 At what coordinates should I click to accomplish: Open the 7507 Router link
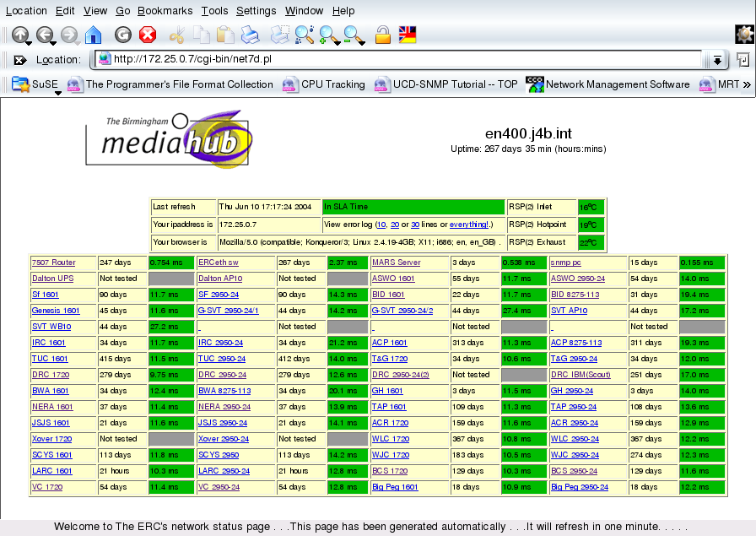[x=53, y=263]
